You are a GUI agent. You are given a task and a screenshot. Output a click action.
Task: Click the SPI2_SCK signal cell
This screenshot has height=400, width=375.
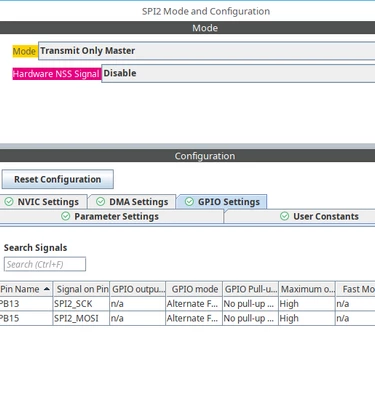(x=81, y=304)
